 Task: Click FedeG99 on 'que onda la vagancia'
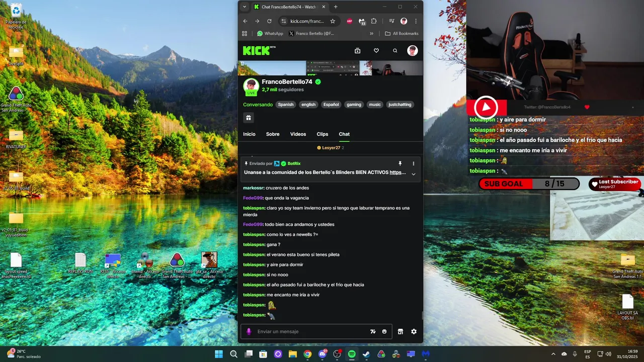(x=253, y=198)
